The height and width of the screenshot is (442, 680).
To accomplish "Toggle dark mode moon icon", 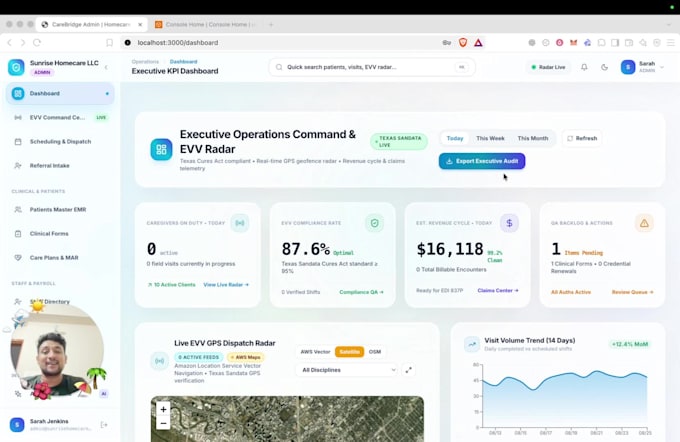I will (x=605, y=67).
